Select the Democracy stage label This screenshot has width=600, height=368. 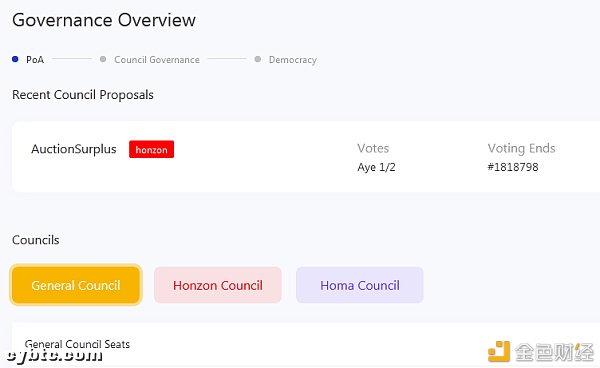pyautogui.click(x=293, y=60)
